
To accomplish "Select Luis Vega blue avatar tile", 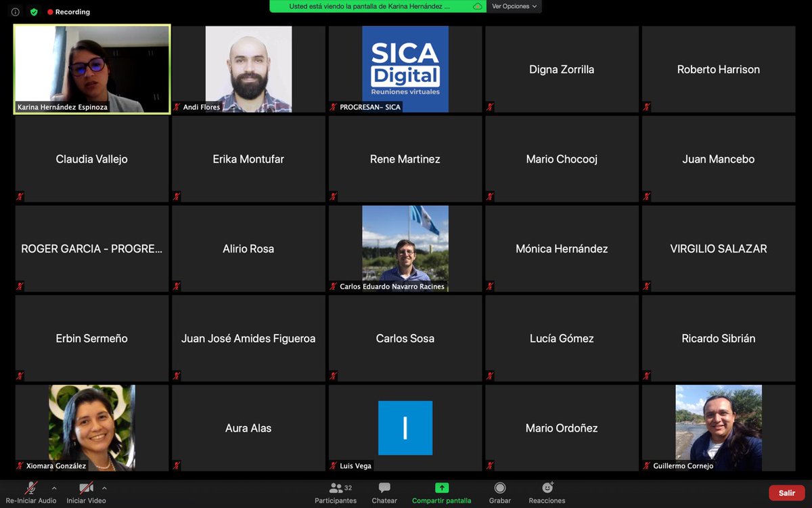I will click(405, 428).
